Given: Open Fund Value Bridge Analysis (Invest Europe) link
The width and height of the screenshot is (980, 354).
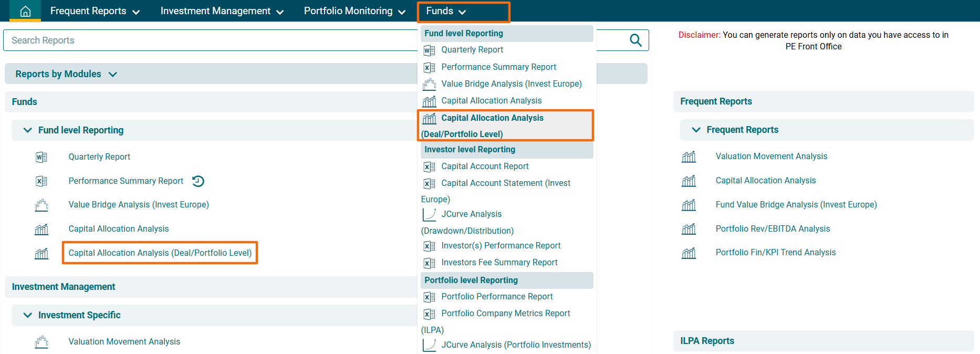Looking at the screenshot, I should tap(796, 205).
